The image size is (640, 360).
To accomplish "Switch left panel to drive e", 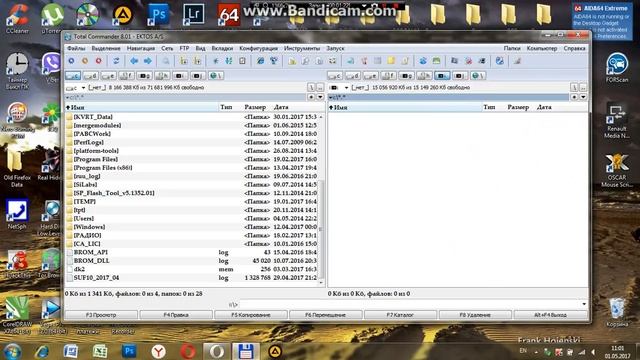I will tap(108, 76).
